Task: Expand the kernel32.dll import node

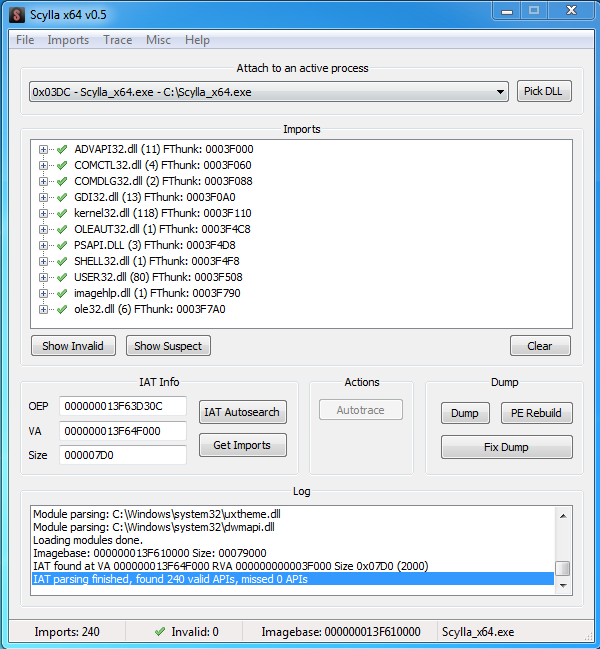Action: (x=43, y=214)
